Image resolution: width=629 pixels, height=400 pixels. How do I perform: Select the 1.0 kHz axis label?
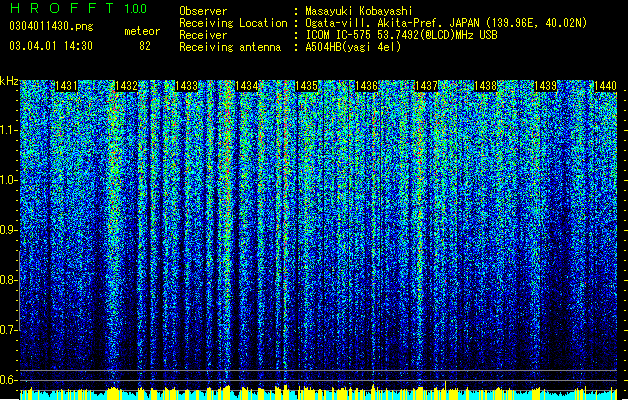click(9, 180)
